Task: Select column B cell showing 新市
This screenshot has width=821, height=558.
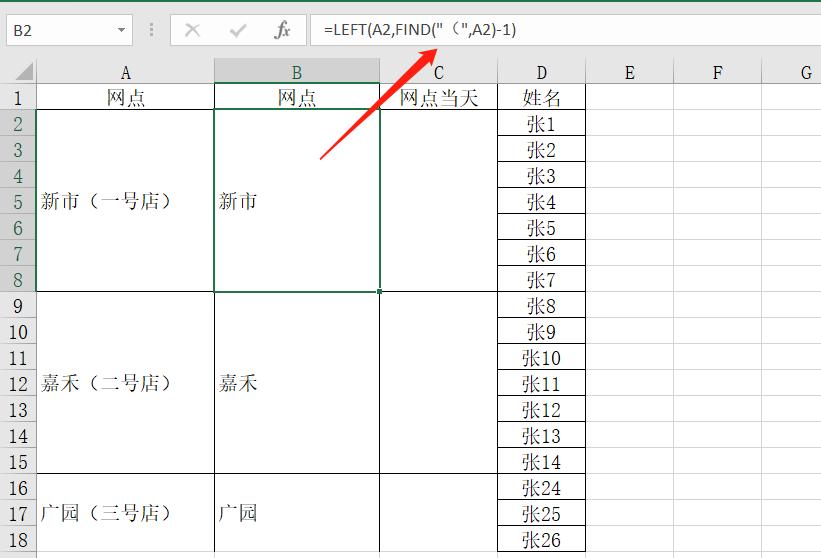Action: click(297, 201)
